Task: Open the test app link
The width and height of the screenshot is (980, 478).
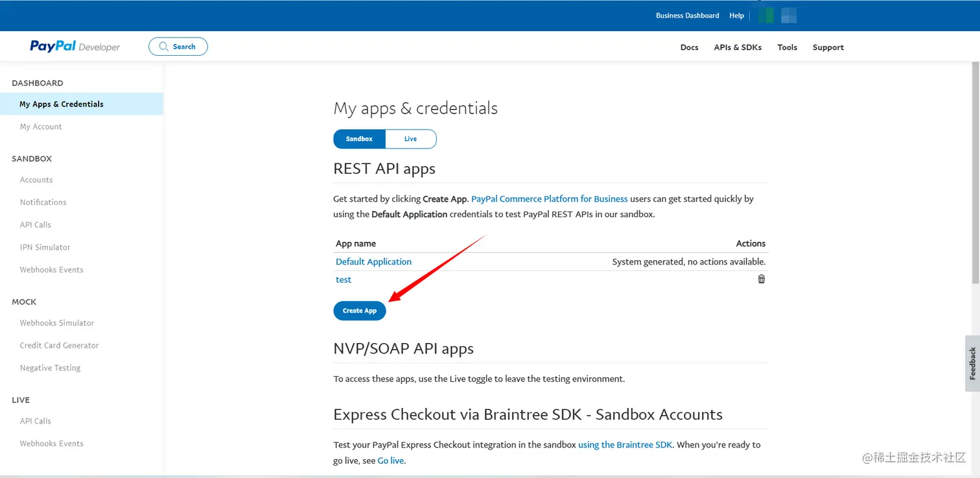Action: 344,280
